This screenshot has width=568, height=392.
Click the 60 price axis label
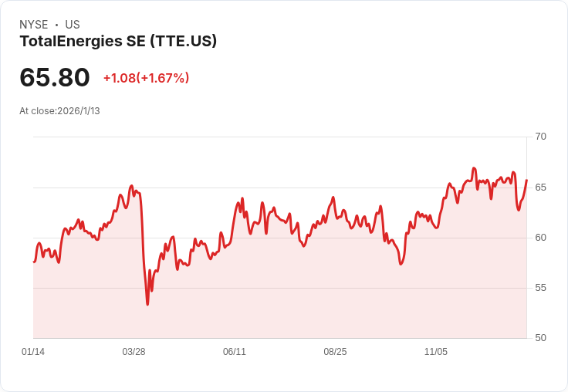click(540, 238)
